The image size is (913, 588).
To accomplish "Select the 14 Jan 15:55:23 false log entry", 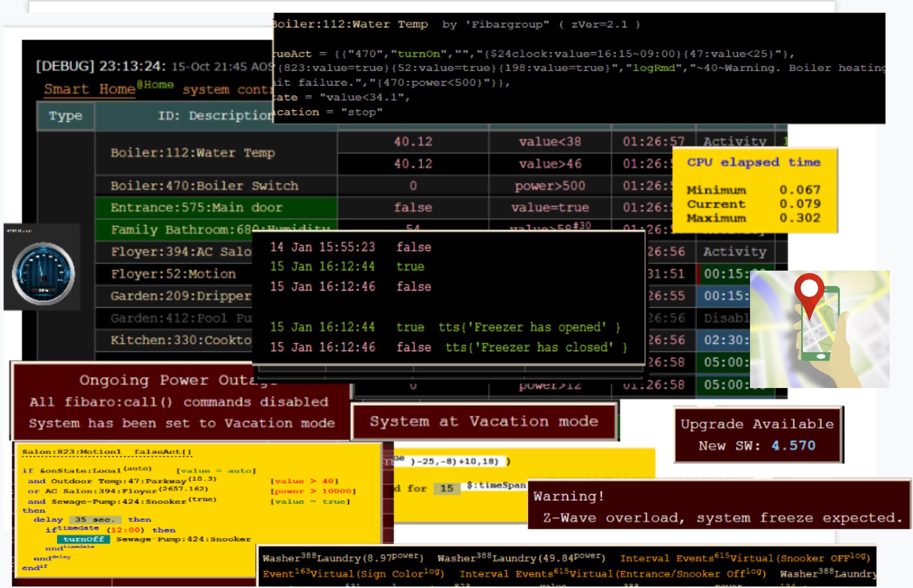I will 350,247.
